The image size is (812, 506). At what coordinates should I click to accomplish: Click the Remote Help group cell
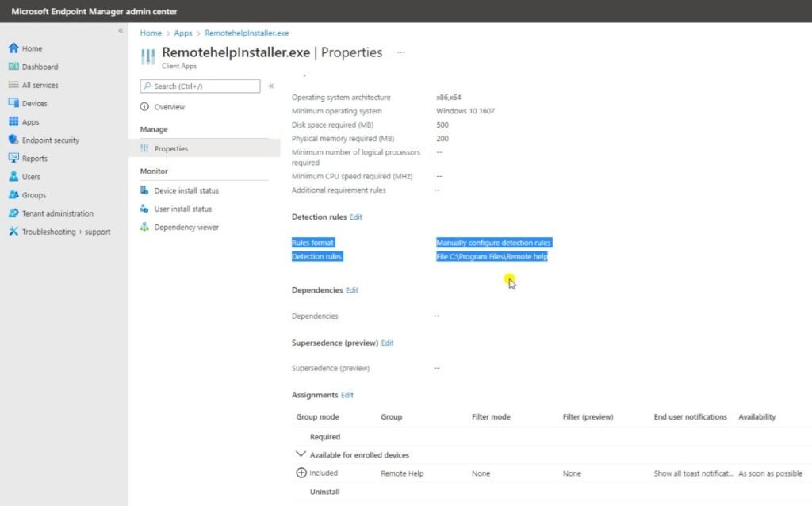[x=402, y=473]
